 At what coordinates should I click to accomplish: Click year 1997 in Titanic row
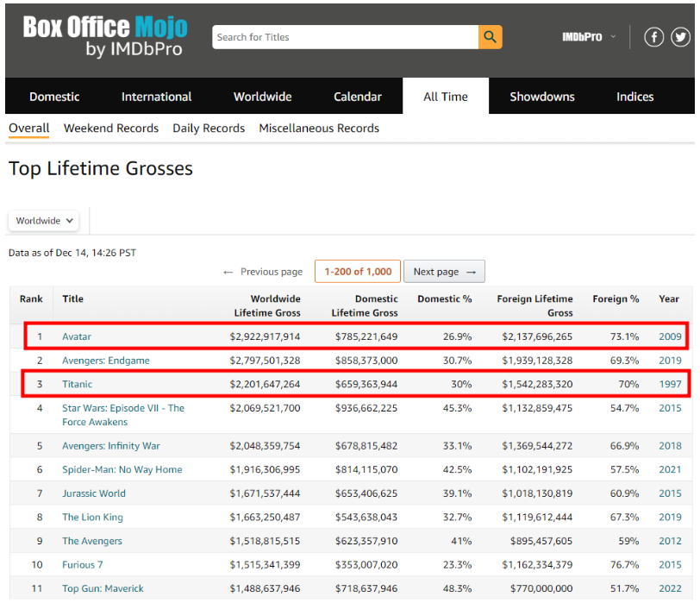tap(670, 384)
